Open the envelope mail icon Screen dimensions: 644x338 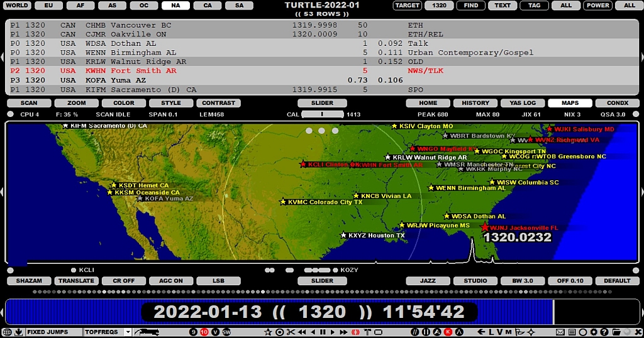point(560,332)
